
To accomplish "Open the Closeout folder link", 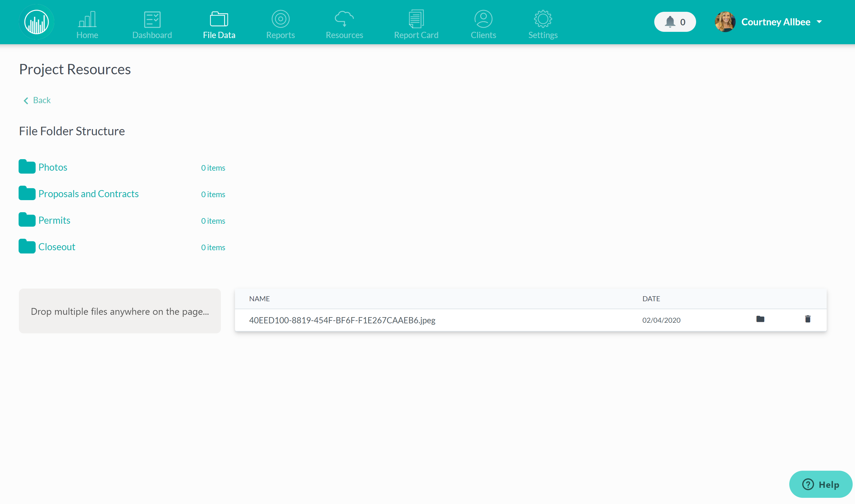I will pos(57,247).
